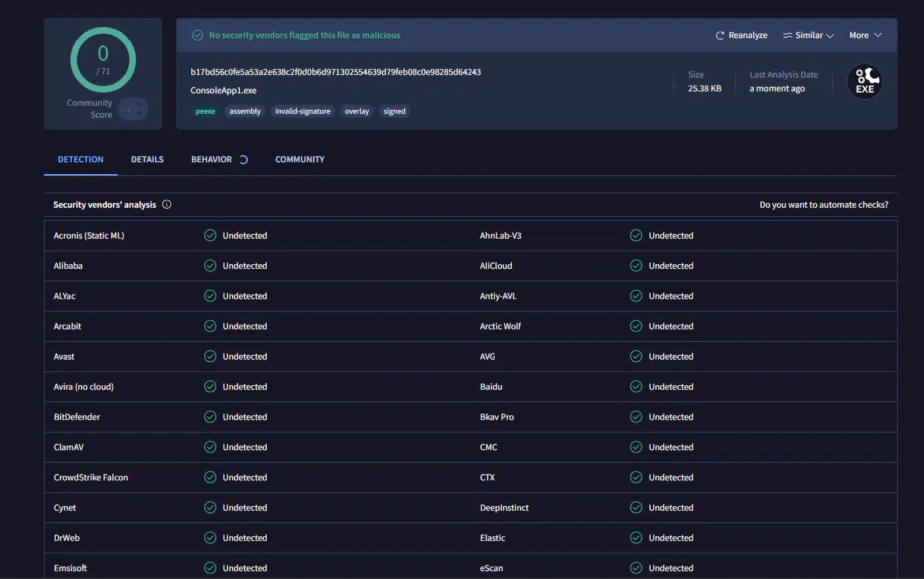Select the Arctic Wolf vendor name
Screen dimensions: 924x579
pyautogui.click(x=500, y=326)
